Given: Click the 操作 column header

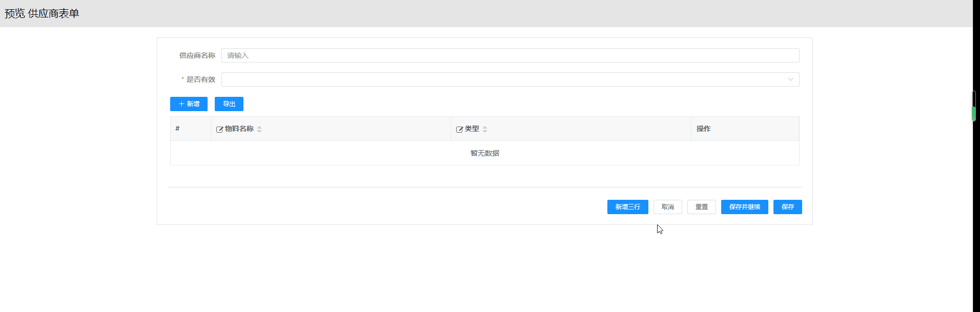Looking at the screenshot, I should [703, 129].
